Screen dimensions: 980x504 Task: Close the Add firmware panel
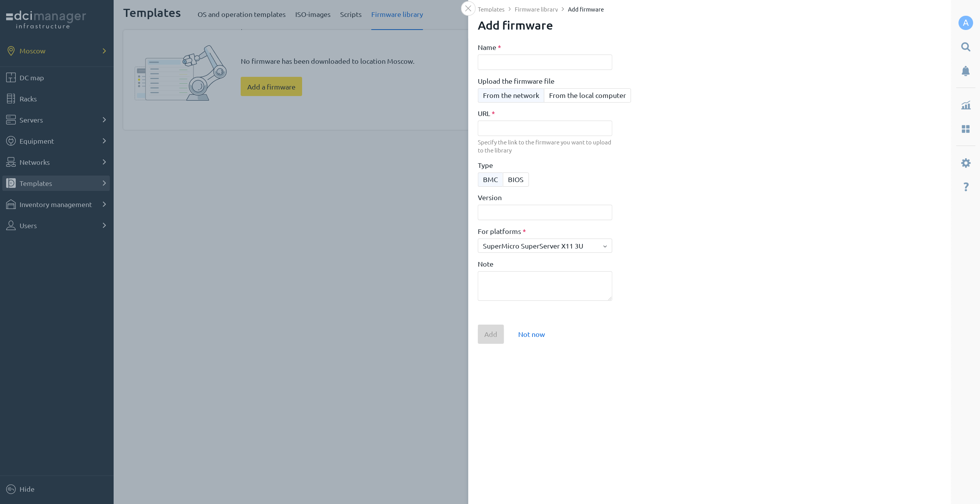468,8
